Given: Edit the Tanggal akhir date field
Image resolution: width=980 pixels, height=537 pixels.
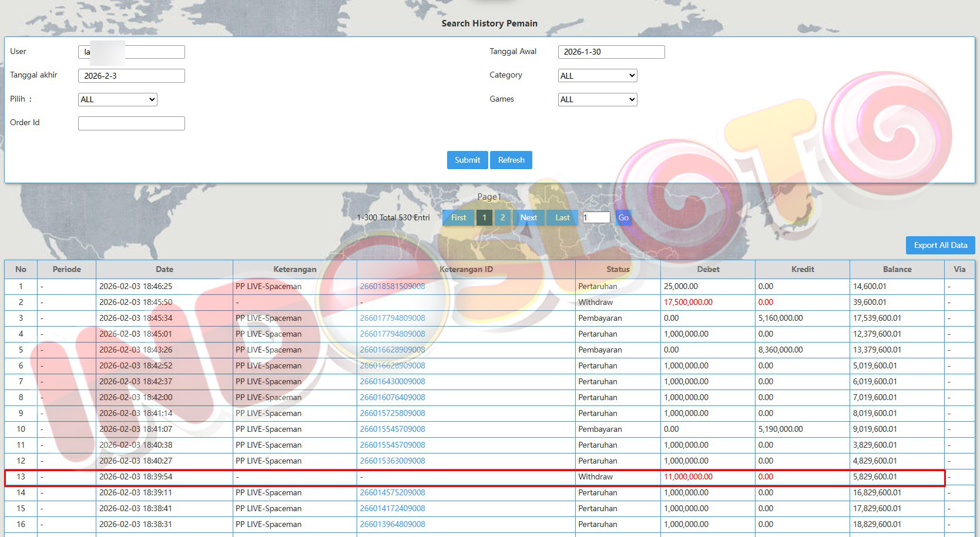Looking at the screenshot, I should click(x=132, y=76).
